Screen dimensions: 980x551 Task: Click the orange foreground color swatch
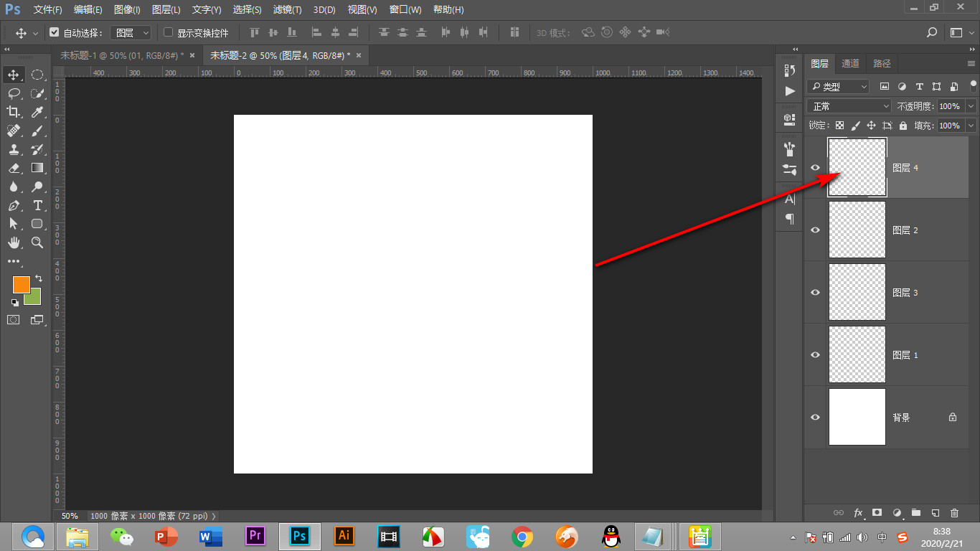coord(21,284)
